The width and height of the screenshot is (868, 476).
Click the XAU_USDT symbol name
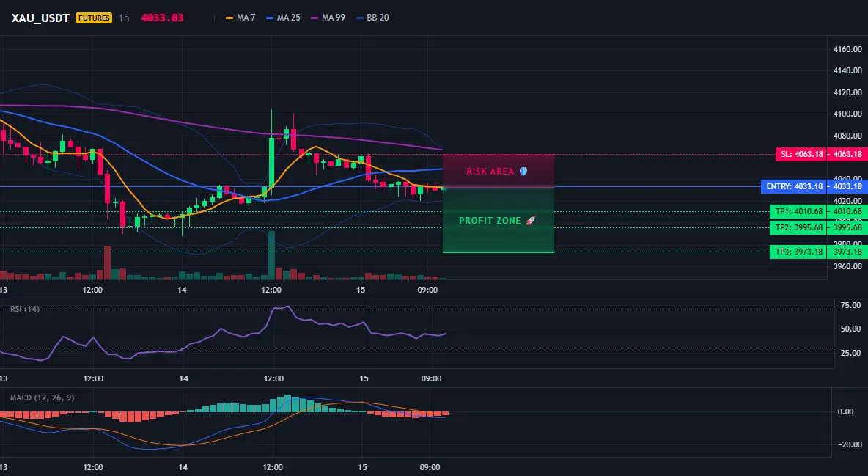coord(40,18)
